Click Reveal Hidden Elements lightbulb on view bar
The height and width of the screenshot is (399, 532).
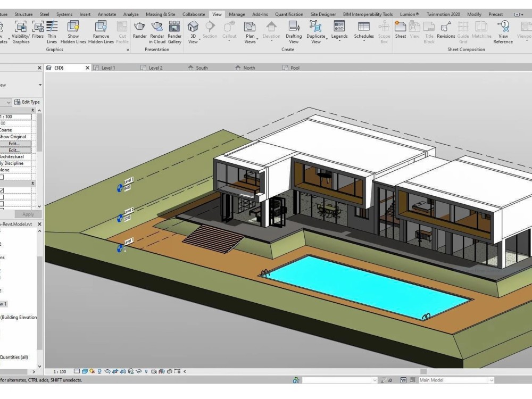click(x=146, y=371)
